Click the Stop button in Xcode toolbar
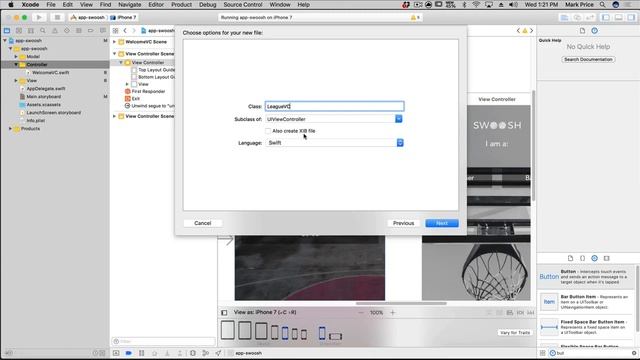This screenshot has width=640, height=360. (57, 18)
